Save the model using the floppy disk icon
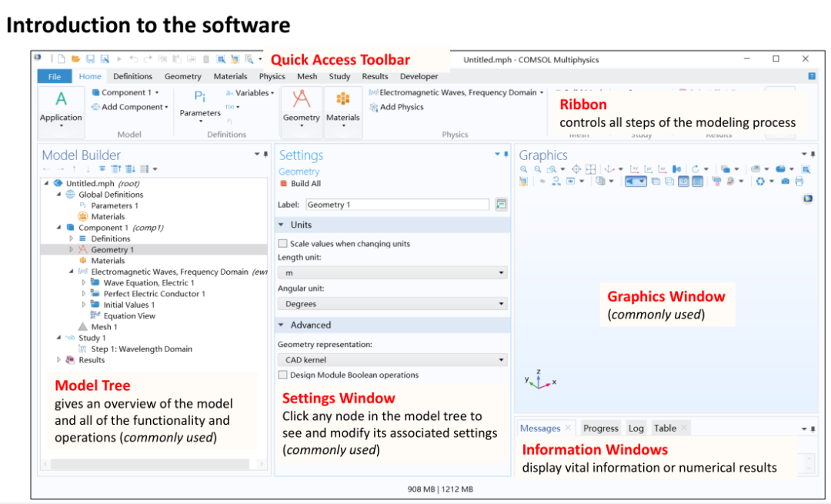The image size is (831, 504). (90, 58)
